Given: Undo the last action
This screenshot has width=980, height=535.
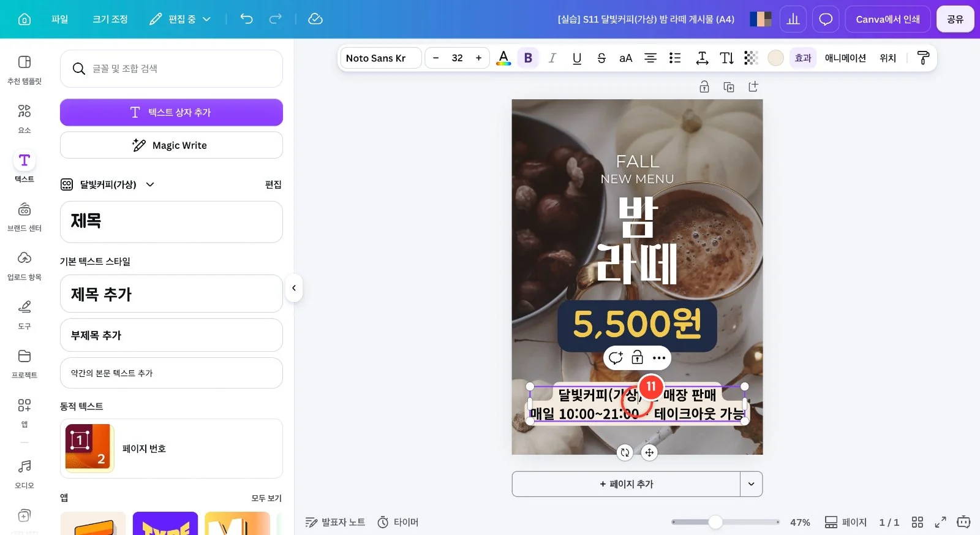Looking at the screenshot, I should [246, 19].
